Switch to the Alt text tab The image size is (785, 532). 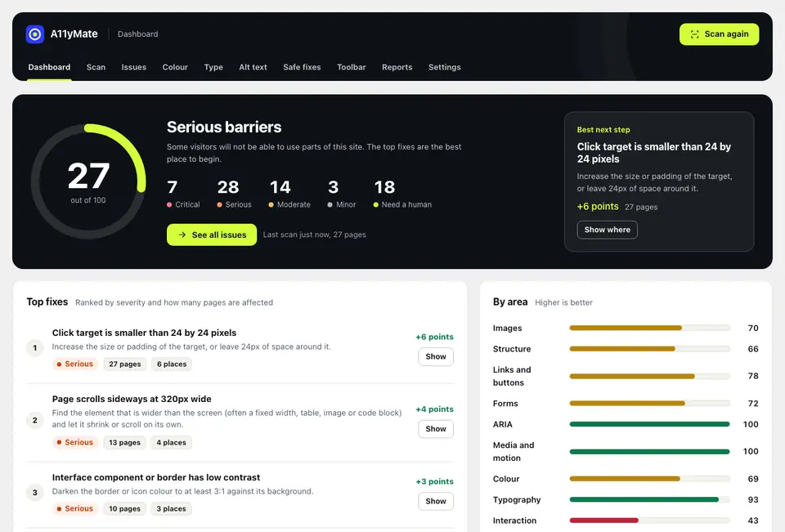[253, 67]
